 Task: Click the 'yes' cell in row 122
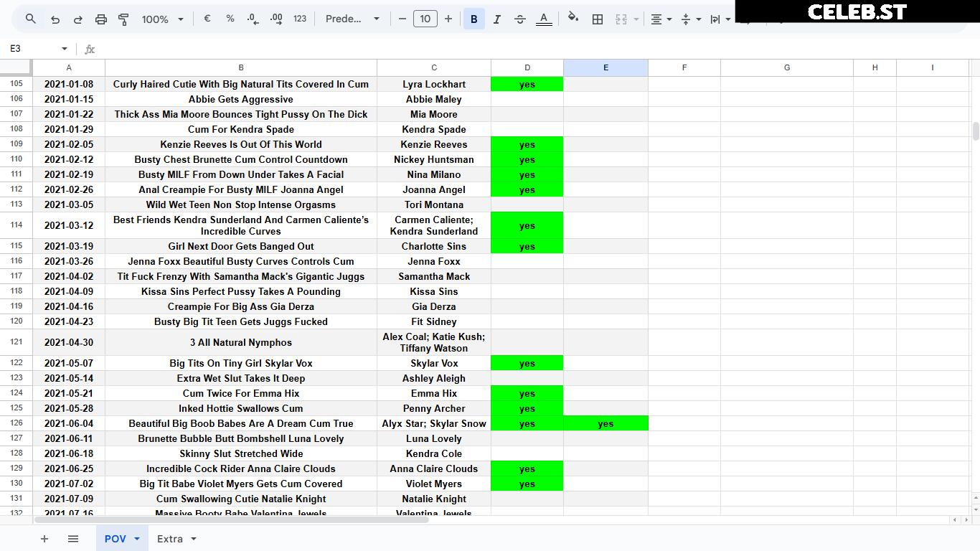[527, 363]
